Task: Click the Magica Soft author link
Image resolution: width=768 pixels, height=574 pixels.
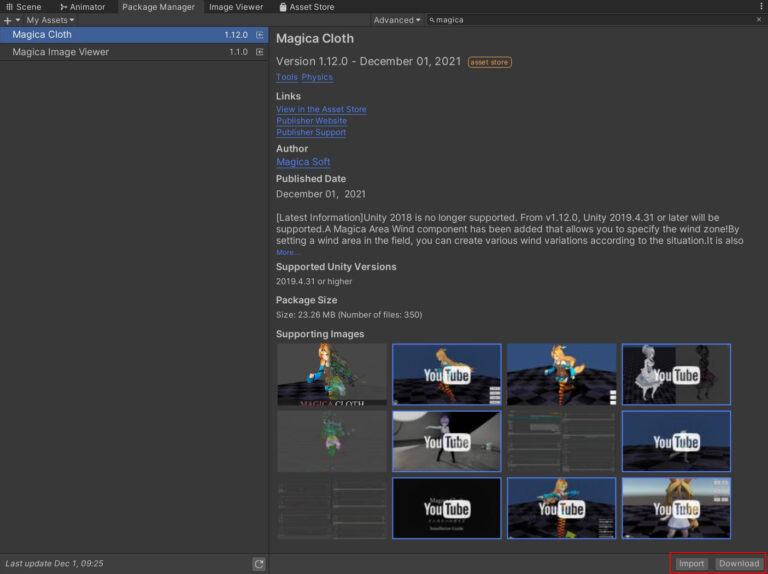Action: [302, 162]
